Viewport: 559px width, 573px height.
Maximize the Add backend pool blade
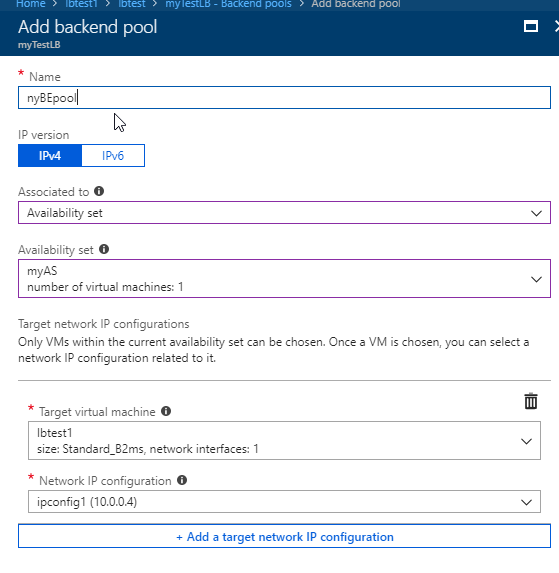click(x=531, y=26)
